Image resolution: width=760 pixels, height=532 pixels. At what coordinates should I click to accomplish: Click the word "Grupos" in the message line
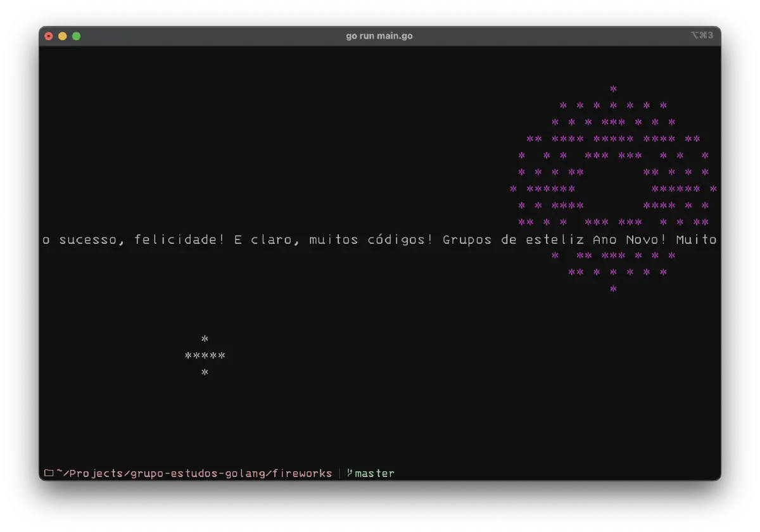[x=467, y=240]
